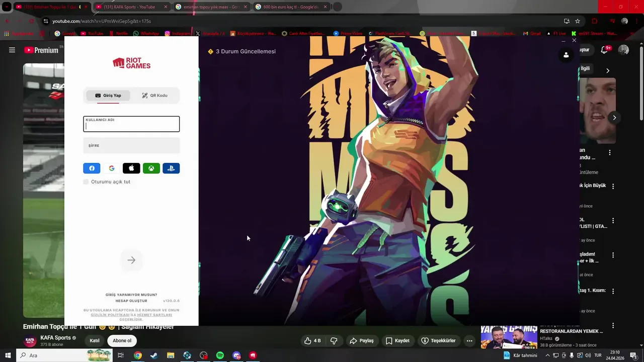This screenshot has height=362, width=644.
Task: Open the Netflix bookmark
Action: point(118,34)
